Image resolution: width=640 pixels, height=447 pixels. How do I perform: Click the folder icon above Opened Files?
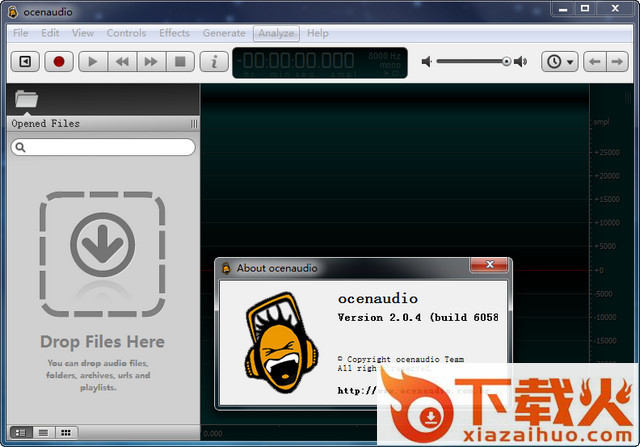[x=27, y=99]
